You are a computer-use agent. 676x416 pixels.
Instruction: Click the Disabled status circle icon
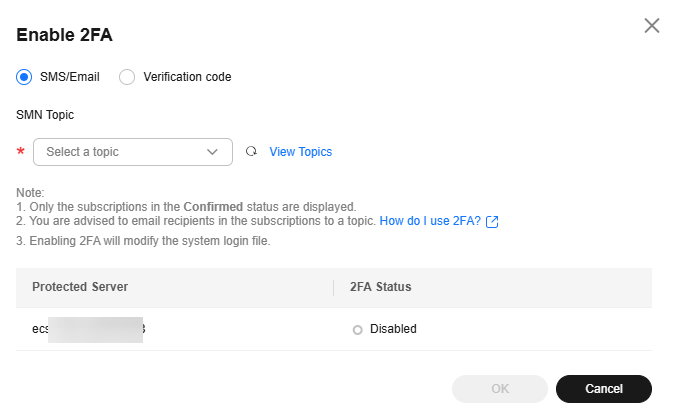[x=358, y=330]
